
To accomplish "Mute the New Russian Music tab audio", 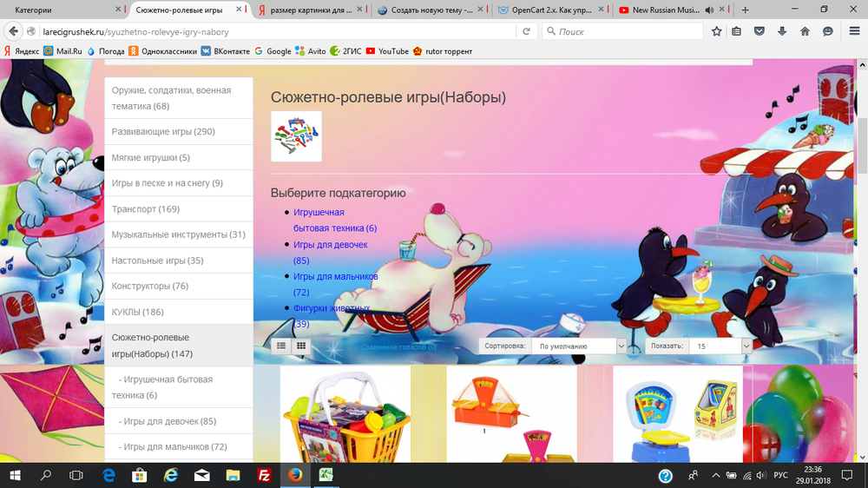I will pos(709,10).
